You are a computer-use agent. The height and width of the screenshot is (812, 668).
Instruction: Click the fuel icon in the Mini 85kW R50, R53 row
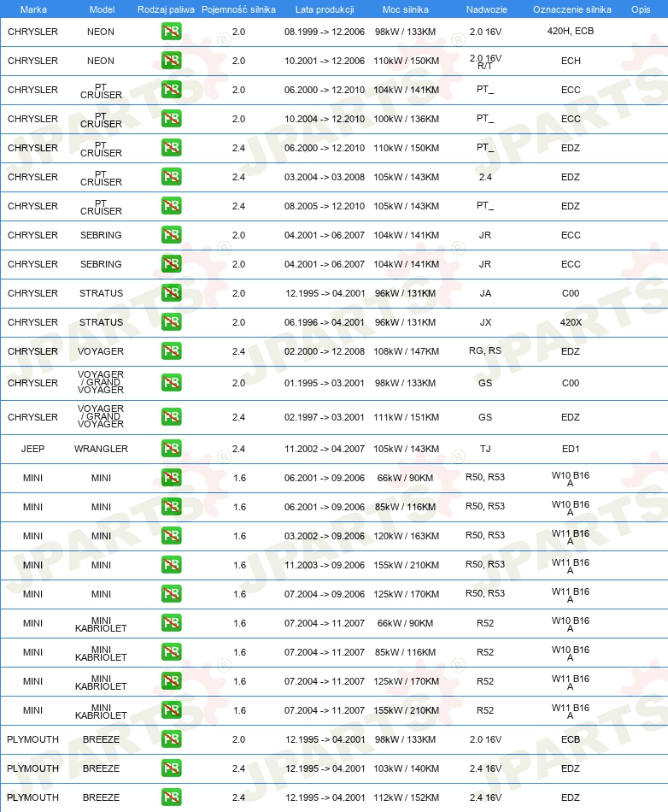[x=171, y=507]
